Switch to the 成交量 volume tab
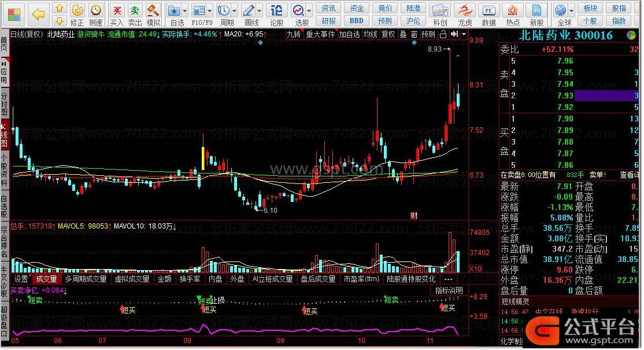644x350 pixels. pyautogui.click(x=46, y=279)
